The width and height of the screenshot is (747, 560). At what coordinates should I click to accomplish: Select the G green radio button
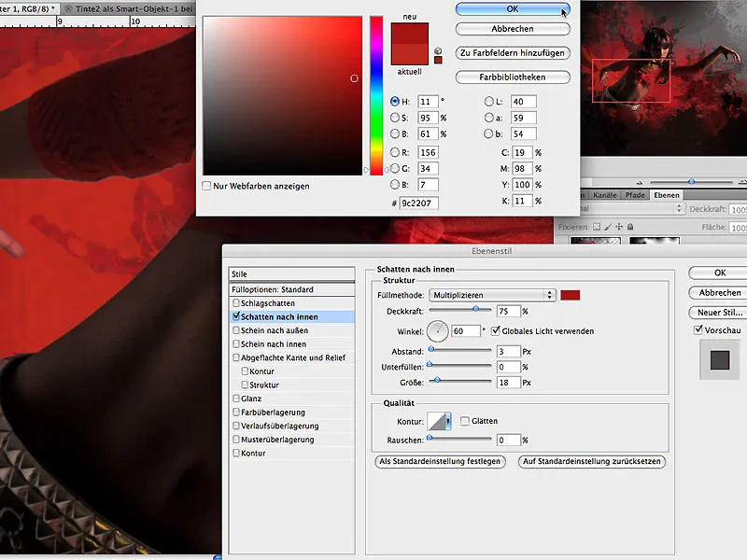pyautogui.click(x=394, y=169)
